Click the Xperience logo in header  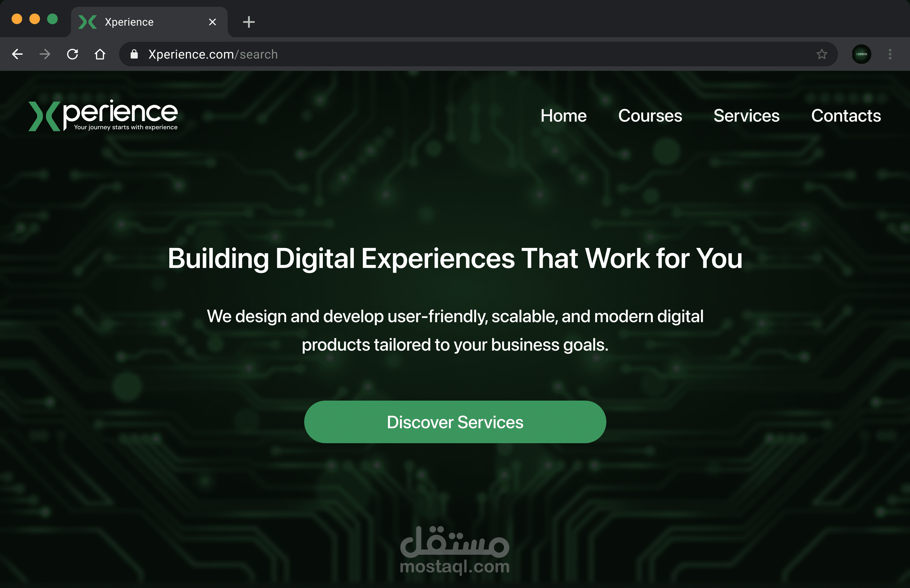click(103, 116)
